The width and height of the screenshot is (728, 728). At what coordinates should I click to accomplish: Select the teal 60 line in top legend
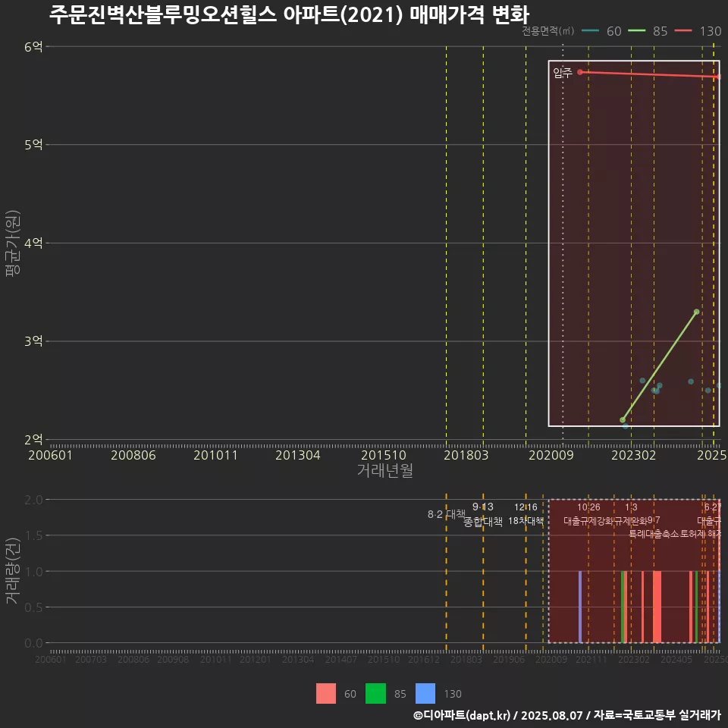pos(590,30)
